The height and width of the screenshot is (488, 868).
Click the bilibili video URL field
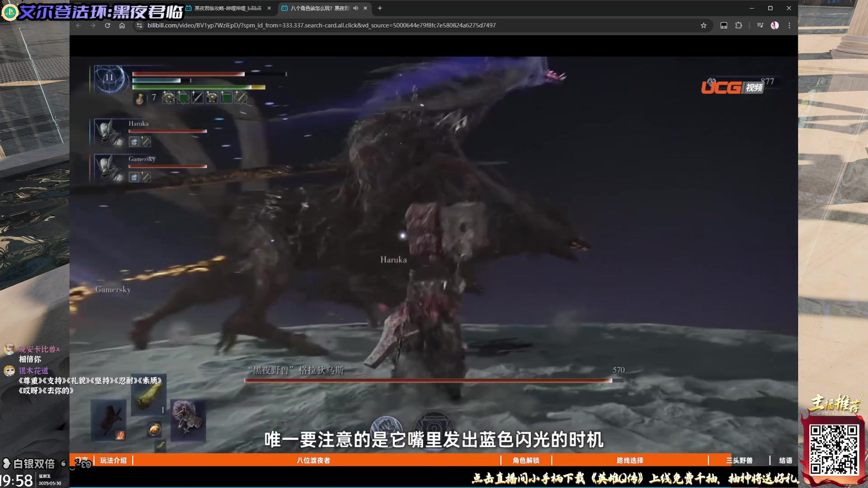pos(321,26)
